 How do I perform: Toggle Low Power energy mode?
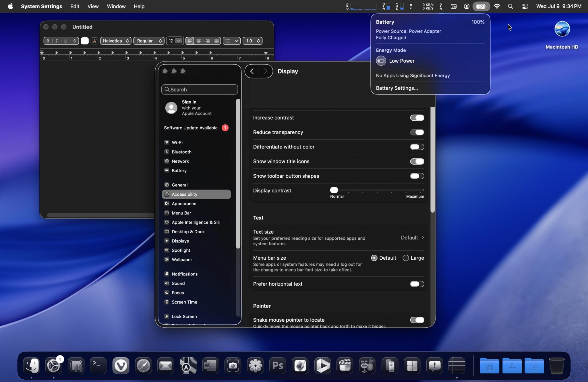(x=381, y=61)
